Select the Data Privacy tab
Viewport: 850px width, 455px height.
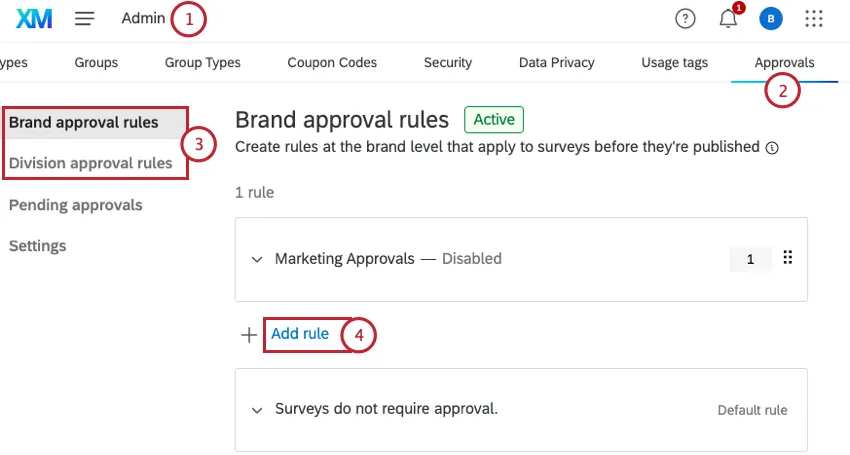[556, 62]
